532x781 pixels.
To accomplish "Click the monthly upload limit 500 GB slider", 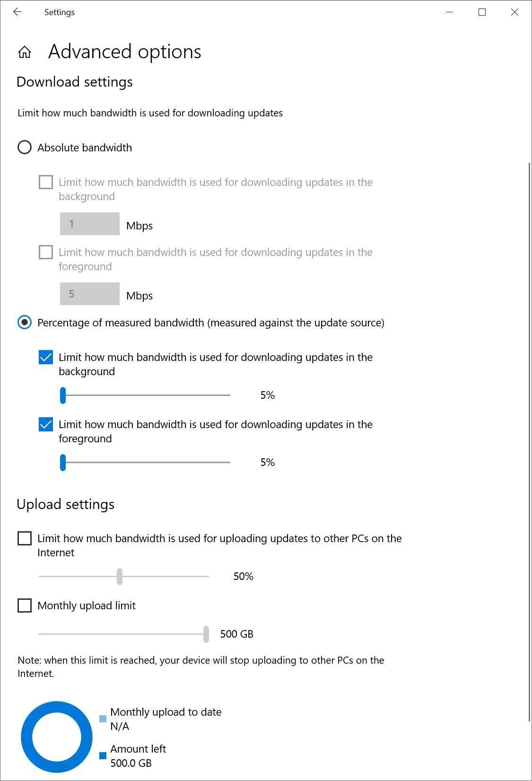I will (x=206, y=634).
